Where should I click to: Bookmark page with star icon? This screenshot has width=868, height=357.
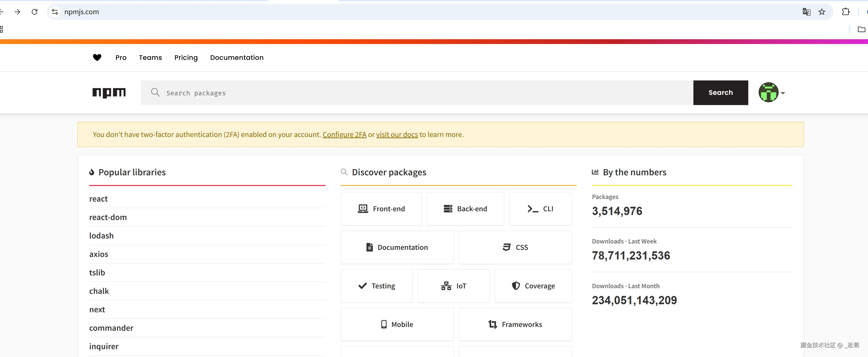[822, 12]
